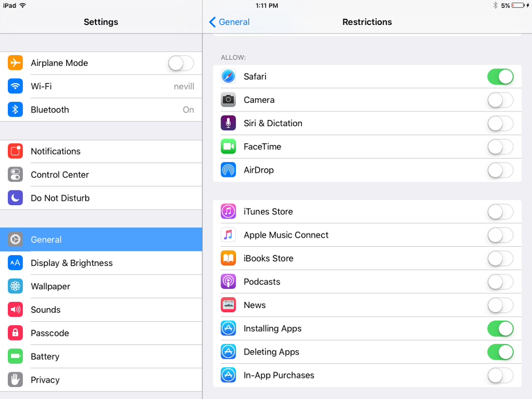This screenshot has height=399, width=532.
Task: Tap the Restrictions title text
Action: [367, 22]
